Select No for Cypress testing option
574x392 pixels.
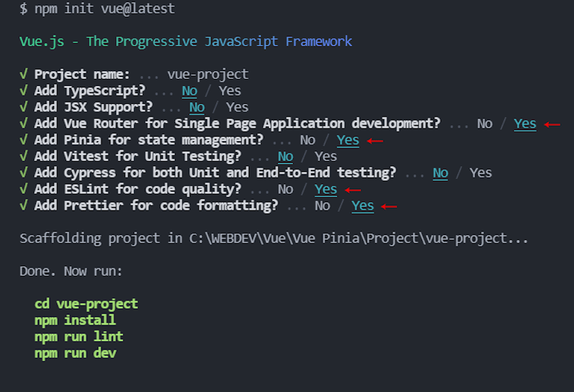(x=441, y=173)
